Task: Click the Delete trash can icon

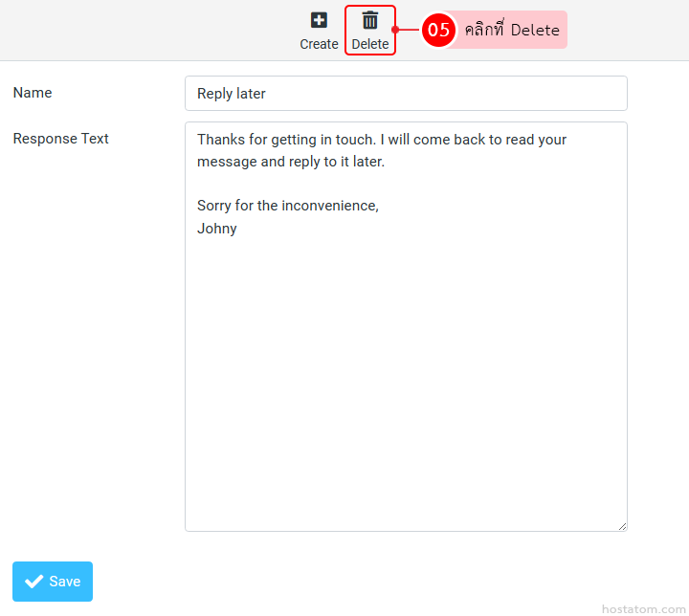Action: pyautogui.click(x=370, y=20)
